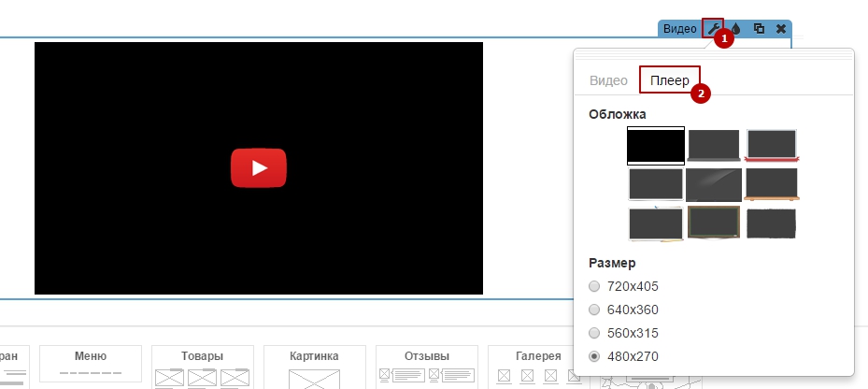The width and height of the screenshot is (868, 389).
Task: Choose the glossy reflective screen cover
Action: pos(714,184)
